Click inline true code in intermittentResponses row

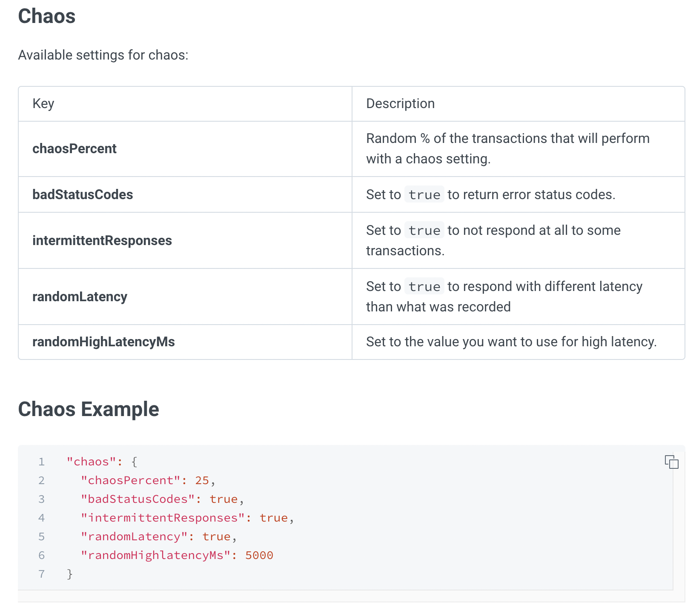pyautogui.click(x=424, y=230)
